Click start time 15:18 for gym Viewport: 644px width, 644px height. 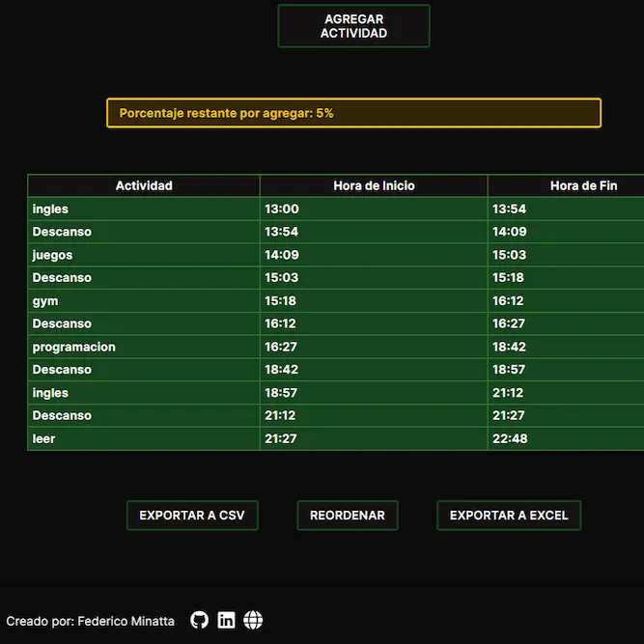374,300
